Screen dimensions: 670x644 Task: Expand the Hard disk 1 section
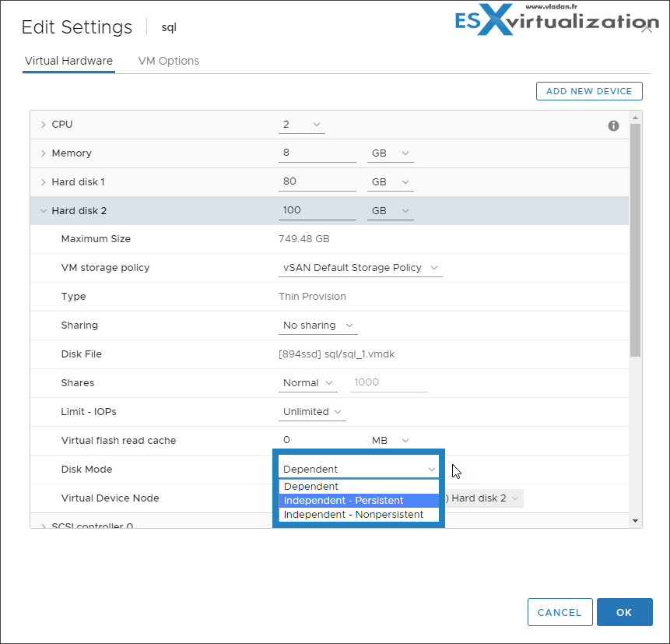click(x=43, y=182)
